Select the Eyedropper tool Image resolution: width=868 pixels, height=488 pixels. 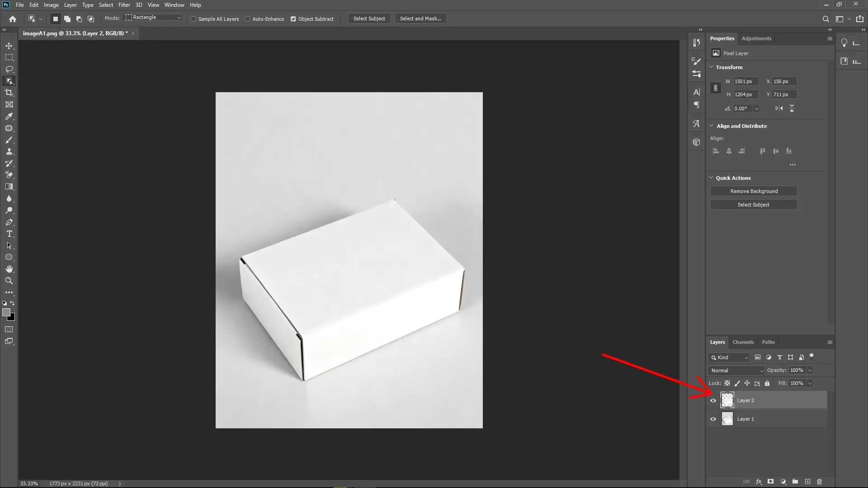click(9, 117)
